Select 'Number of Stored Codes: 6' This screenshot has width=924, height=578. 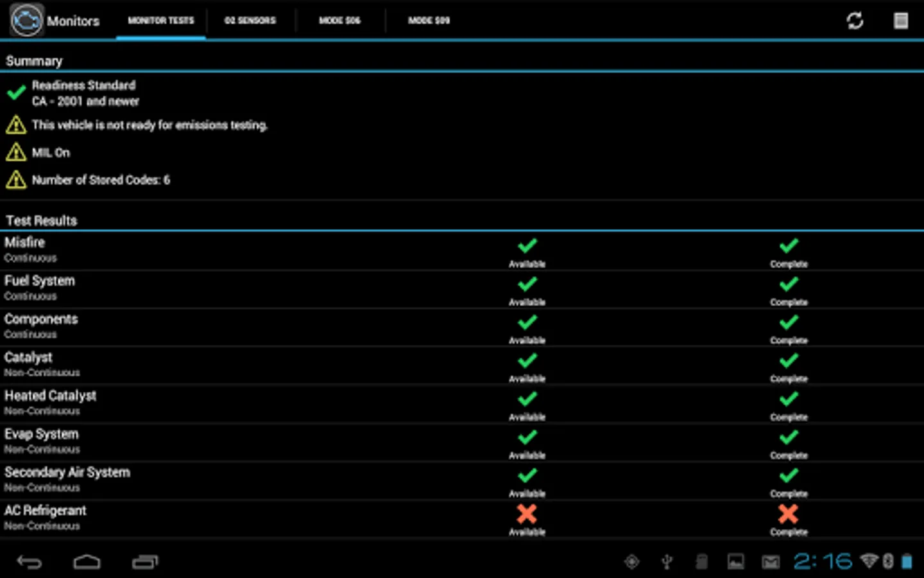point(101,180)
